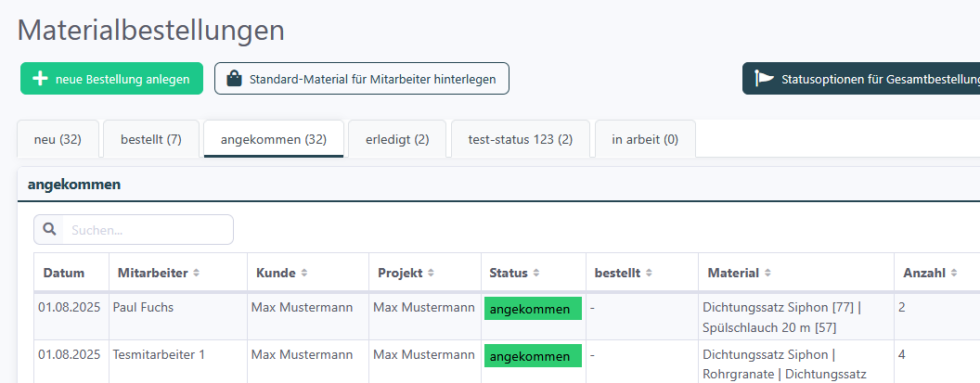Open the bestellt (7) tab
Screen dimensions: 980x383
coord(151,139)
